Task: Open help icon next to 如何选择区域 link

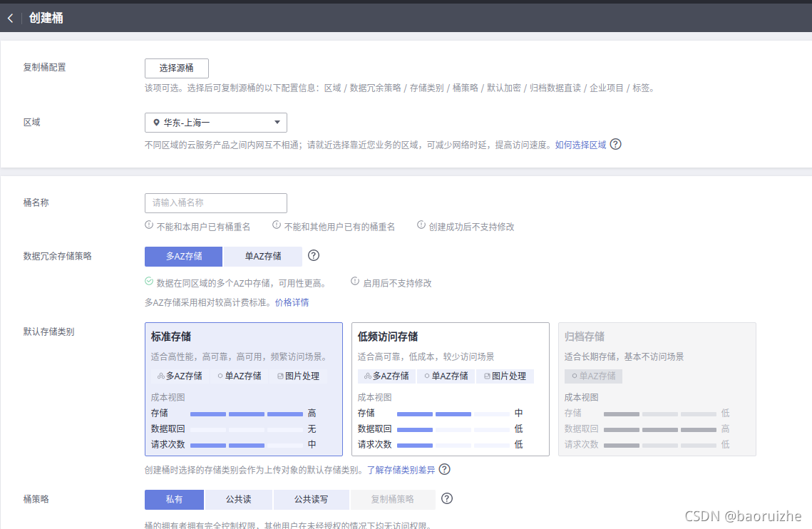Action: 615,144
